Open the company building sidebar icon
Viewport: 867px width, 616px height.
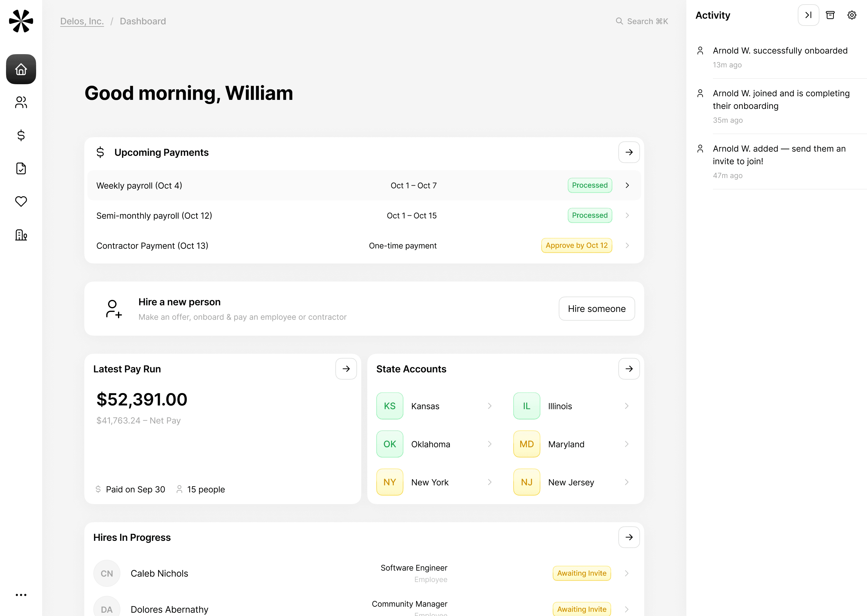pyautogui.click(x=21, y=235)
